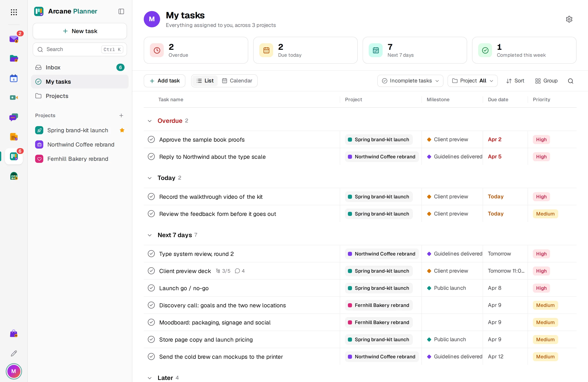Open My tasks settings gear
Screen dimensions: 588x382
[569, 19]
